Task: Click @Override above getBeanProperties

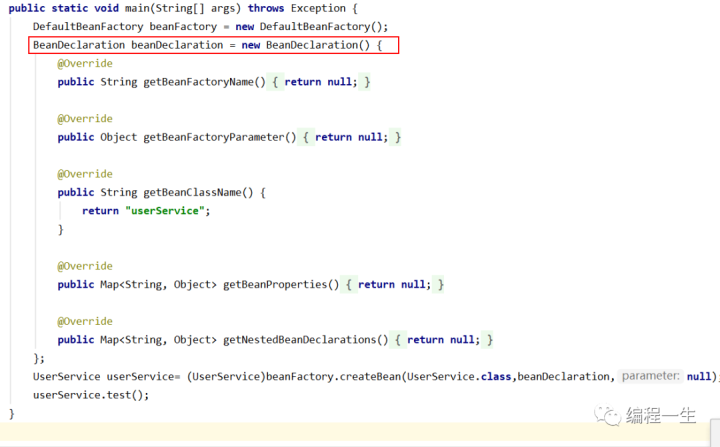Action: (x=85, y=266)
